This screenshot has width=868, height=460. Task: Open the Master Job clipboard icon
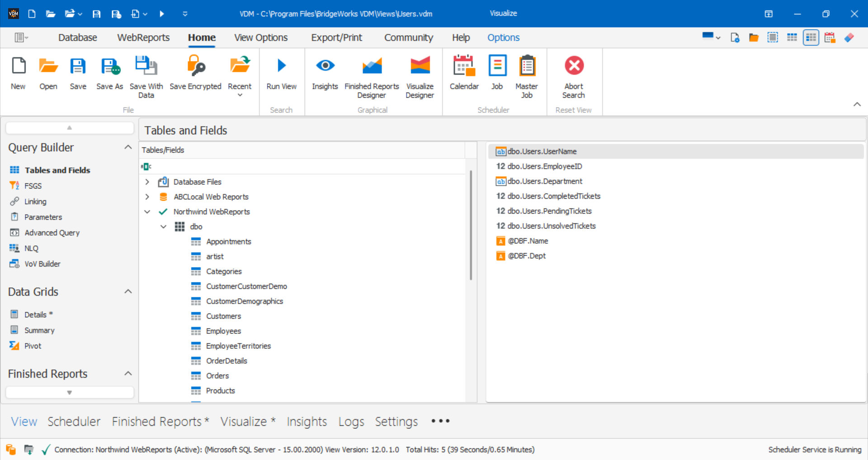(527, 66)
